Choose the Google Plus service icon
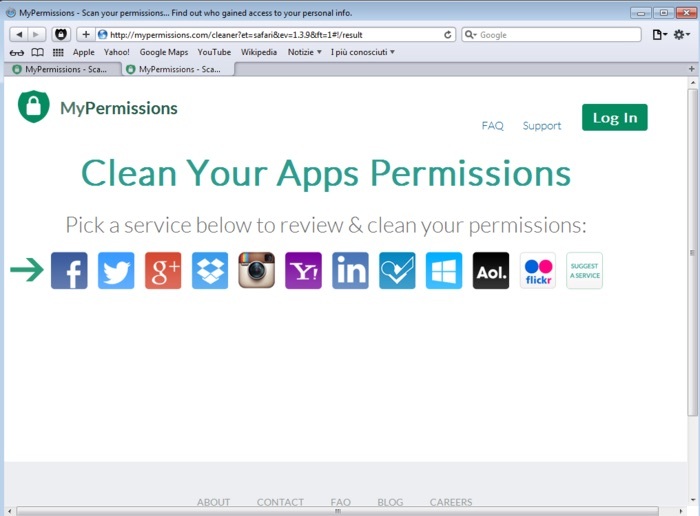This screenshot has height=516, width=700. [163, 270]
